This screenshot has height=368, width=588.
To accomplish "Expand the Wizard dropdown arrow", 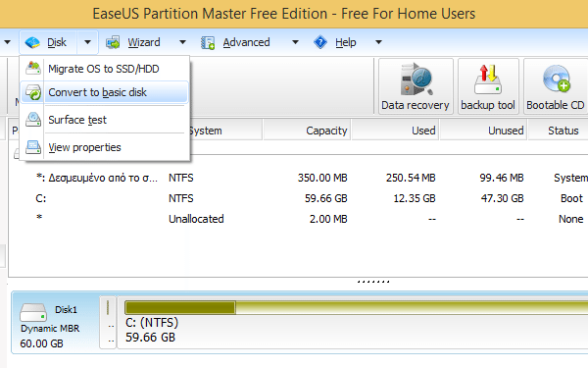I will [x=182, y=42].
